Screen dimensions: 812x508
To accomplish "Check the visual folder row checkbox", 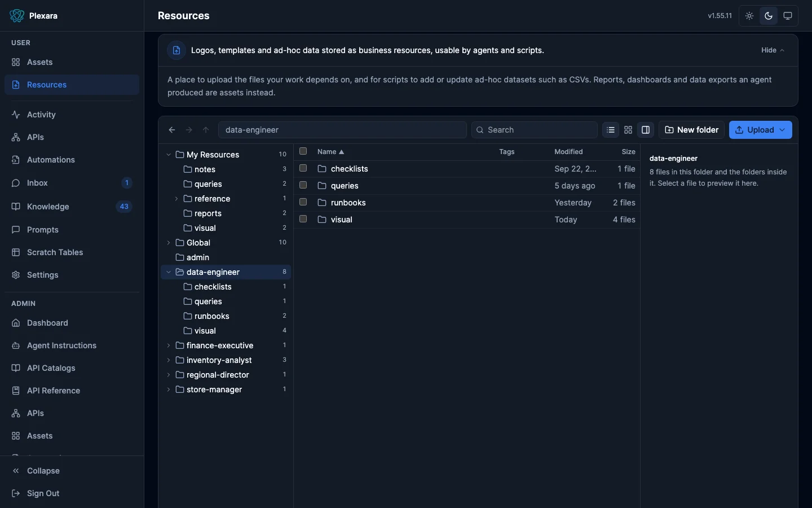I will click(x=303, y=219).
